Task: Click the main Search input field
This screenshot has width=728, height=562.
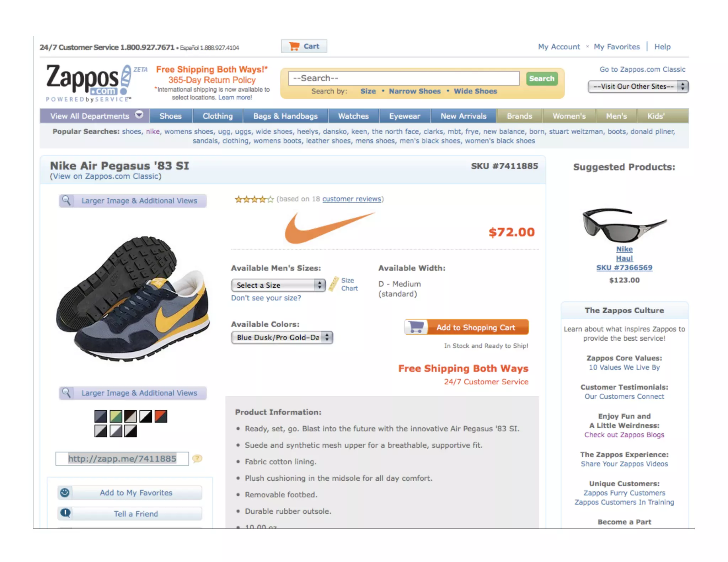Action: (x=404, y=78)
